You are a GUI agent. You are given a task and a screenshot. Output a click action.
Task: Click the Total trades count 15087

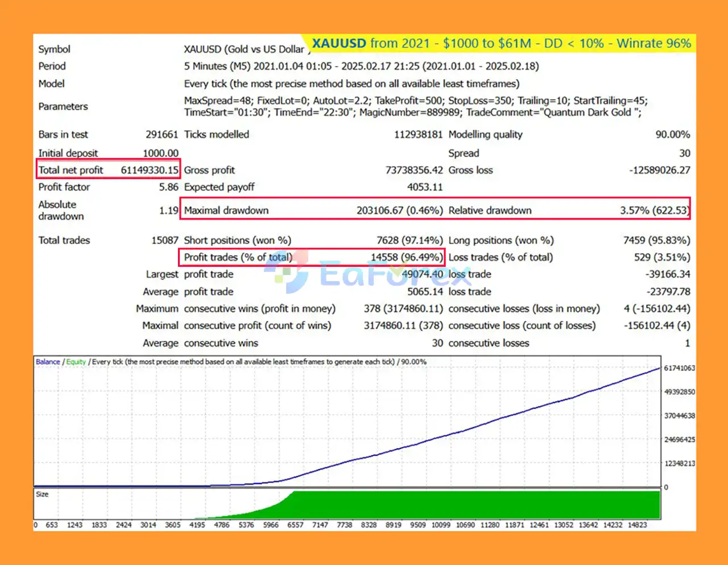(x=165, y=240)
